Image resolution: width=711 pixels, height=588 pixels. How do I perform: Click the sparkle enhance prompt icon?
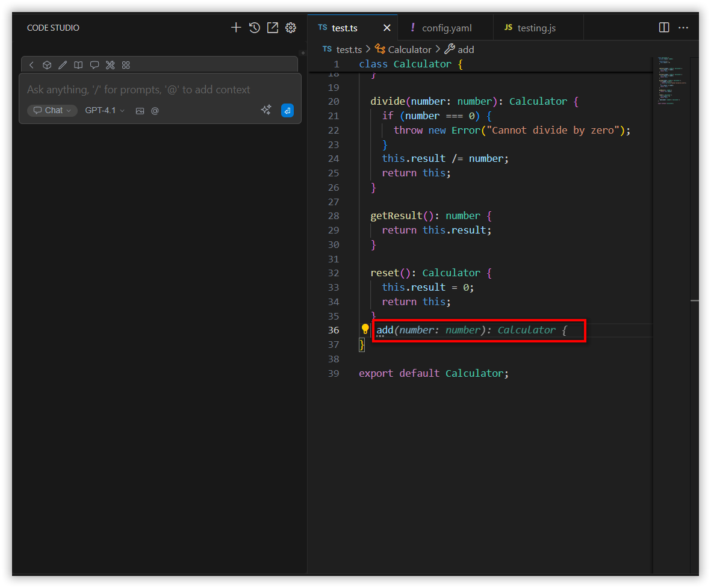[x=266, y=110]
